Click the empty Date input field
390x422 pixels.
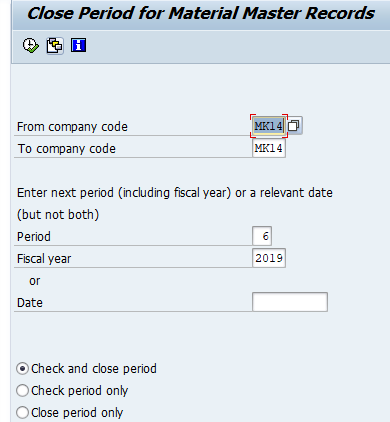click(290, 302)
